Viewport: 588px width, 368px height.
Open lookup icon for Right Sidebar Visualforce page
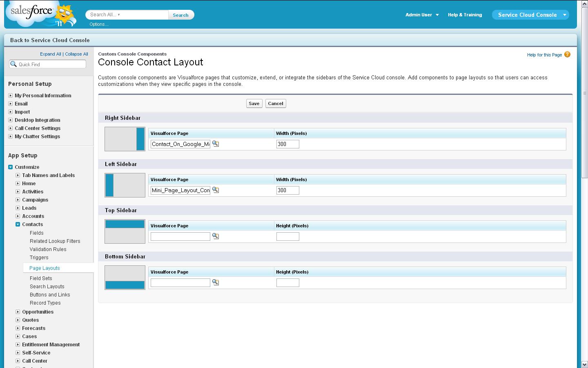(x=216, y=144)
